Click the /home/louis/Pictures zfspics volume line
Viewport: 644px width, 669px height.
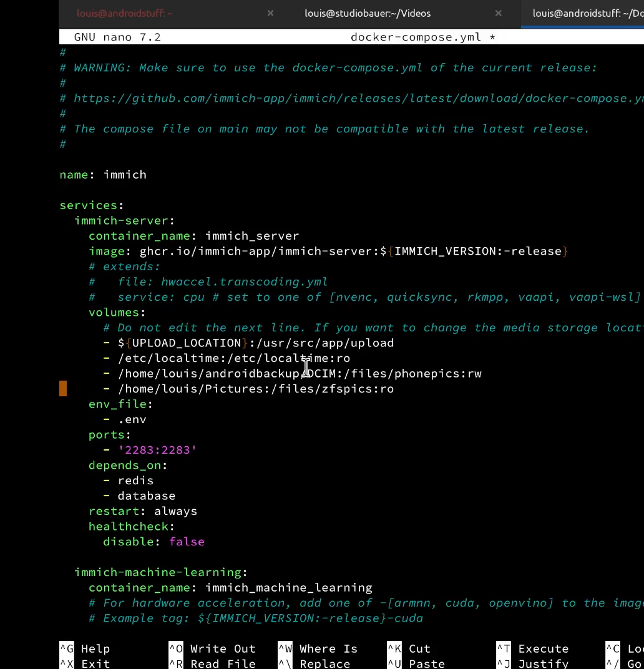coord(248,389)
